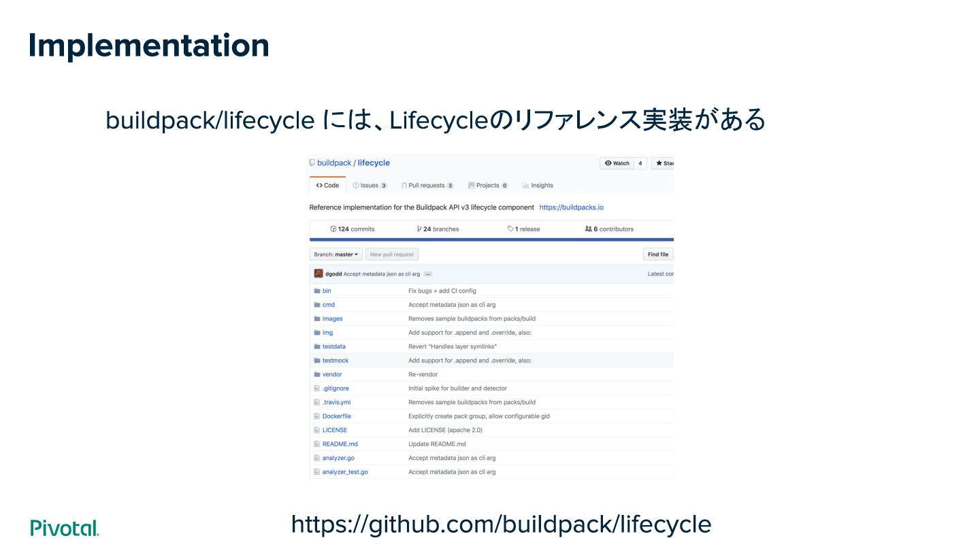Click the dgodd author name
The image size is (980, 551).
(333, 274)
